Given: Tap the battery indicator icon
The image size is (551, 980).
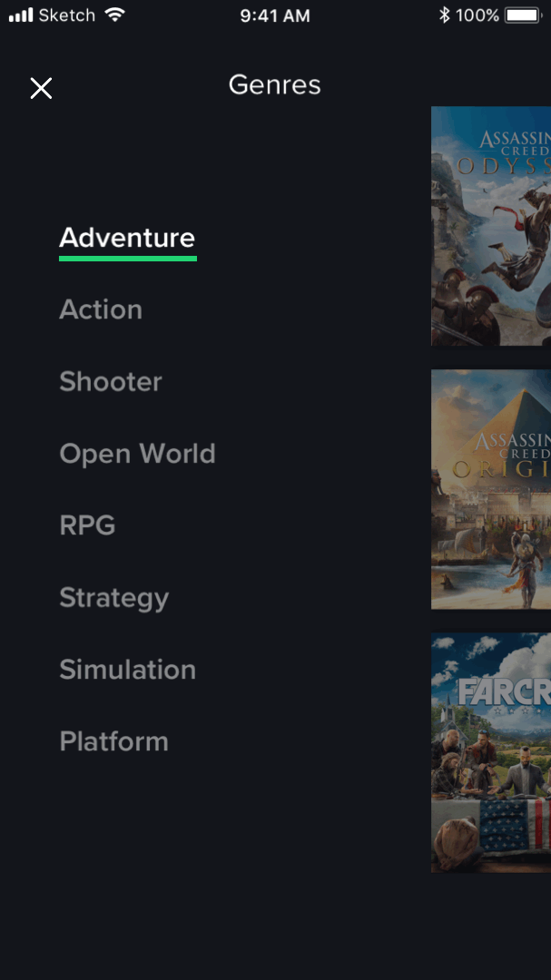Looking at the screenshot, I should (x=524, y=15).
